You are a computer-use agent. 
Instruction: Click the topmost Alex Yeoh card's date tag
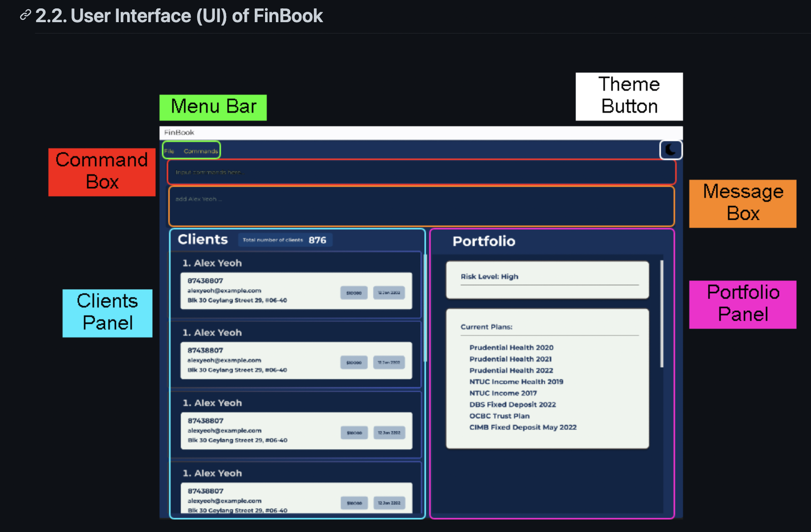click(389, 293)
